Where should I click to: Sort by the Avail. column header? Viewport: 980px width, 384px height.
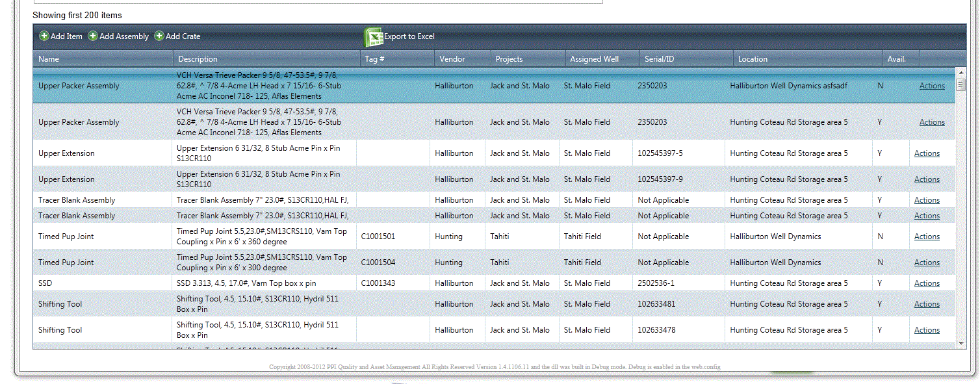click(x=901, y=59)
